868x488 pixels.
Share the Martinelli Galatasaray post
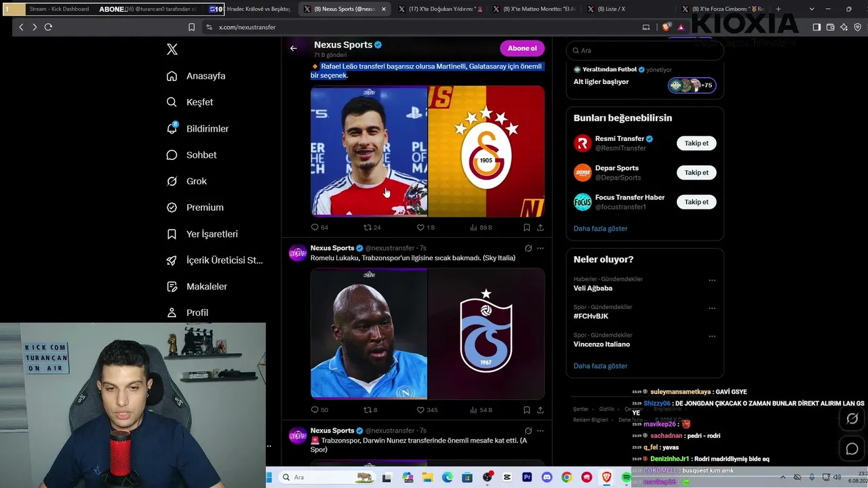[540, 228]
